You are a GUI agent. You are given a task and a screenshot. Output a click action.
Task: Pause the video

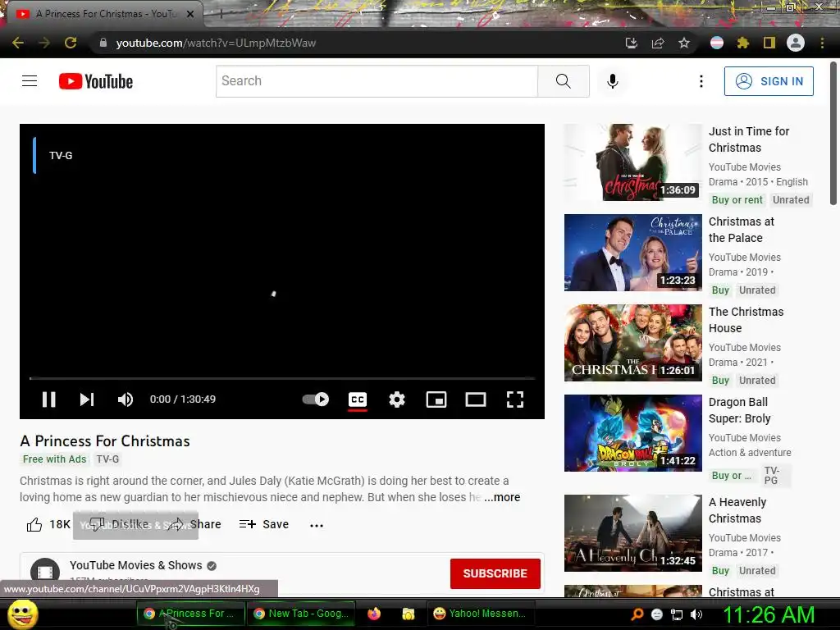[x=48, y=399]
